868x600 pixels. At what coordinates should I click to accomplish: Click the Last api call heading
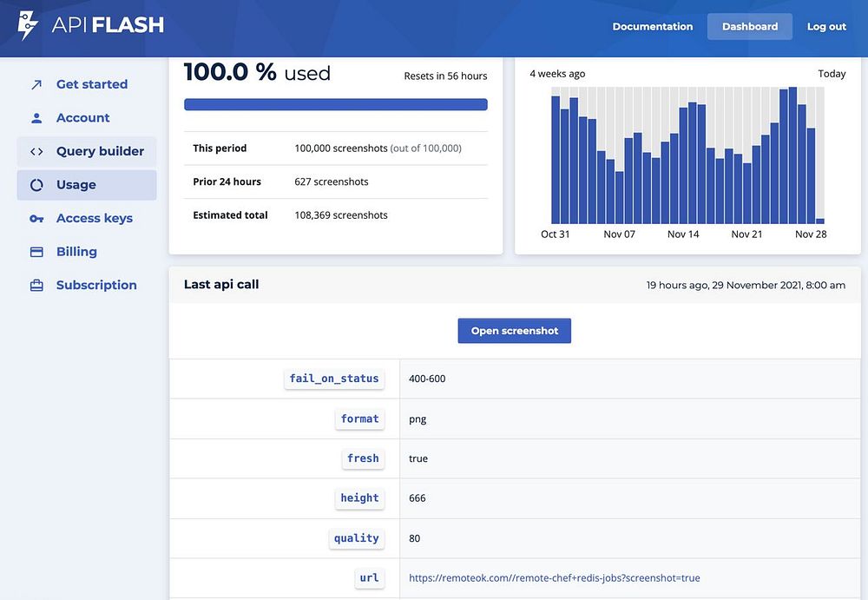pyautogui.click(x=221, y=284)
